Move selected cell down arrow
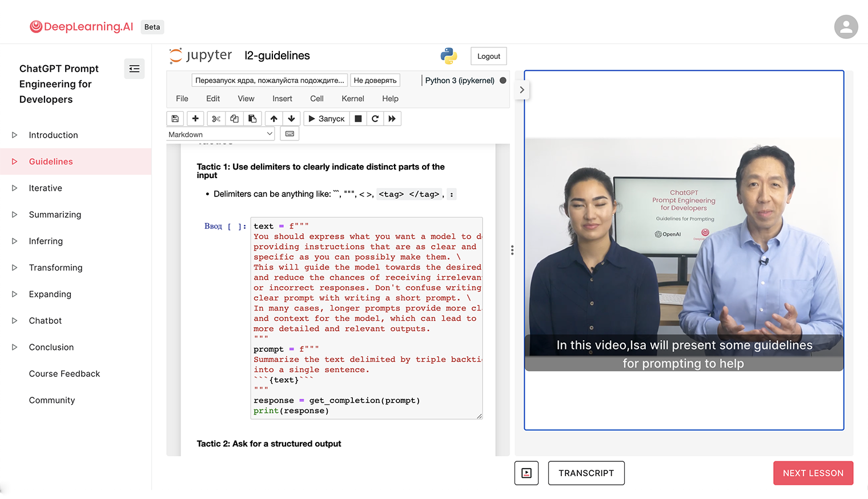 [x=291, y=119]
